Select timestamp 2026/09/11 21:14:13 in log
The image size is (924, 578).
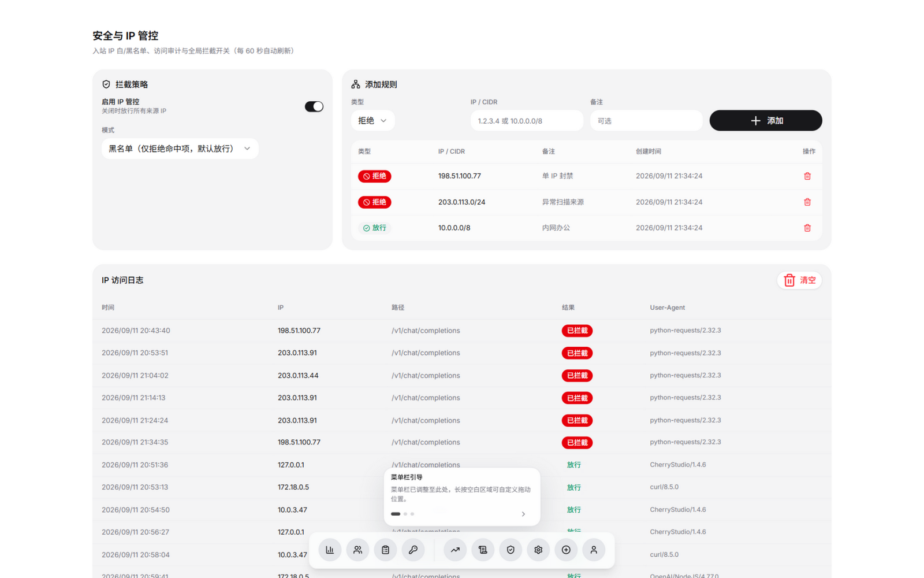[133, 398]
